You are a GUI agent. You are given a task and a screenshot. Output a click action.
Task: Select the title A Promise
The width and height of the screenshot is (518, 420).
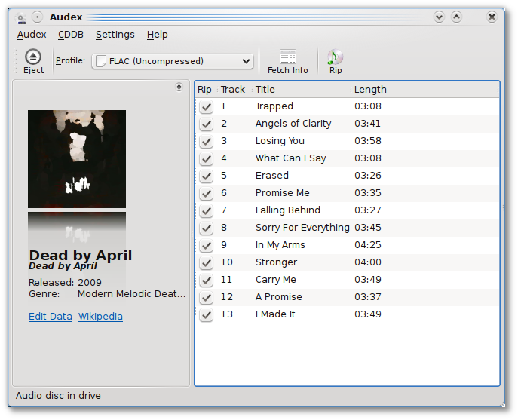[278, 297]
